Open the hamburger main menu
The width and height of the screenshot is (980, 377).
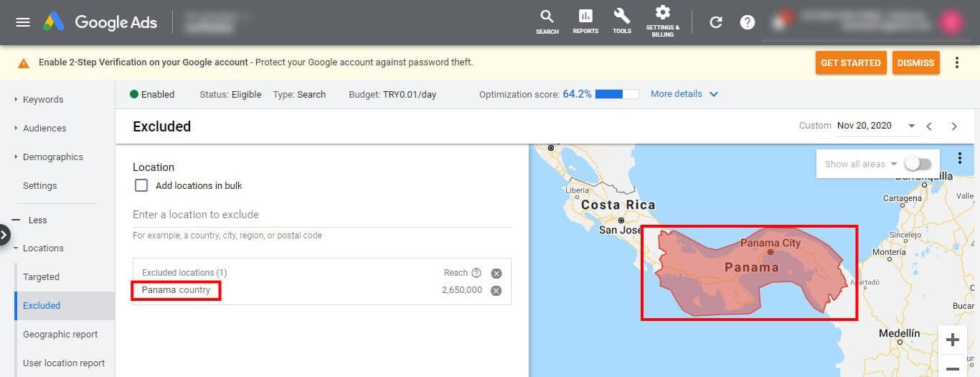click(x=23, y=22)
